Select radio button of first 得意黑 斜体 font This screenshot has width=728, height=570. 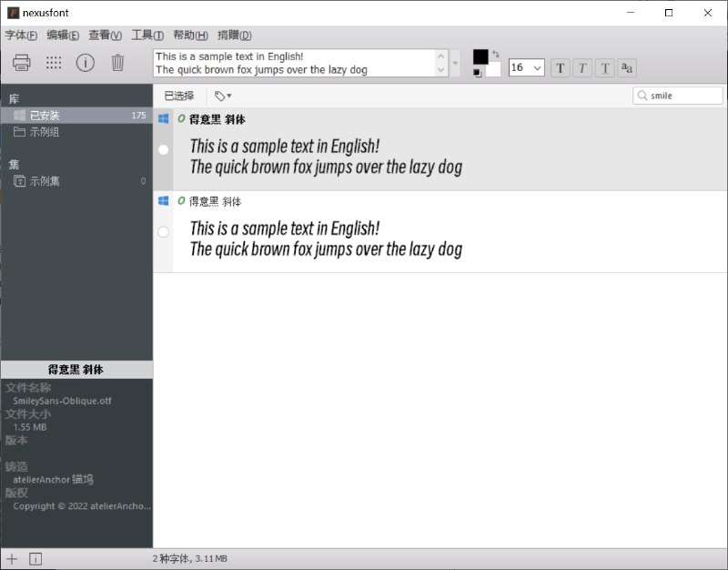tap(164, 150)
